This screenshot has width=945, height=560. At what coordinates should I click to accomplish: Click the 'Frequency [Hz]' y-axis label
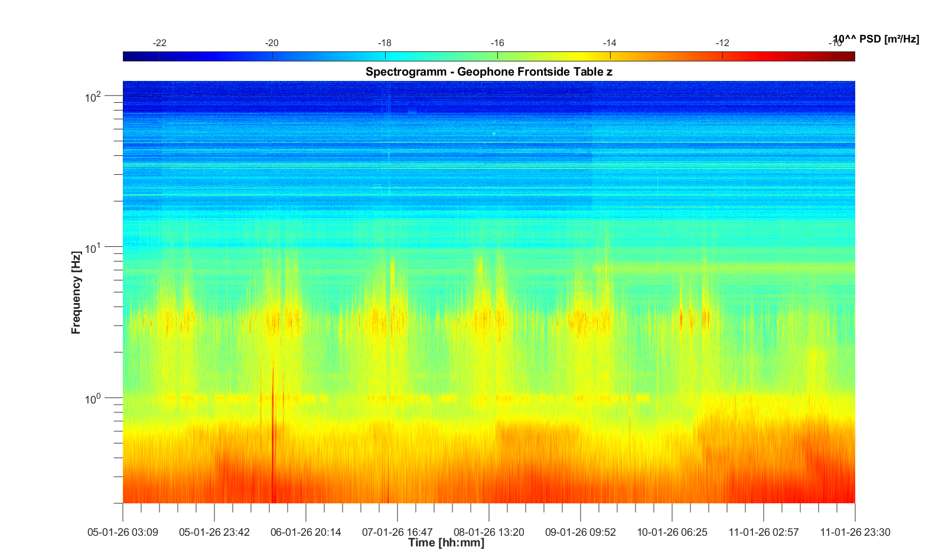[76, 292]
